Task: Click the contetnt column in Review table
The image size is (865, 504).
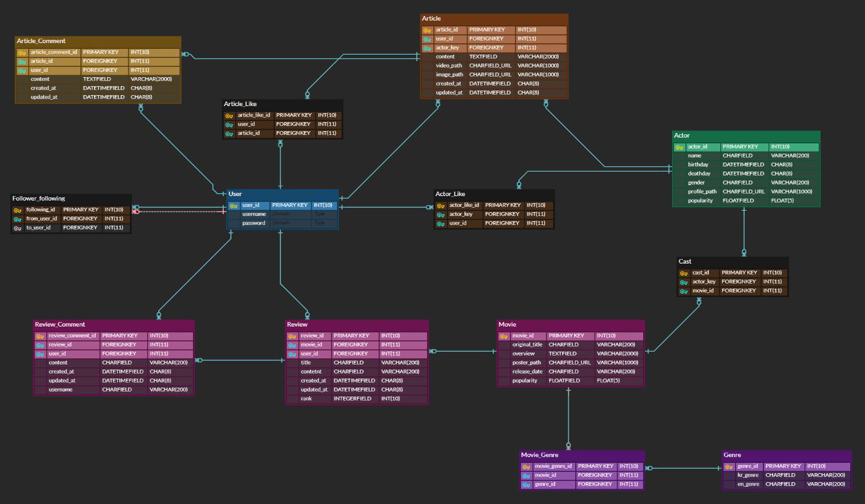Action: tap(311, 372)
